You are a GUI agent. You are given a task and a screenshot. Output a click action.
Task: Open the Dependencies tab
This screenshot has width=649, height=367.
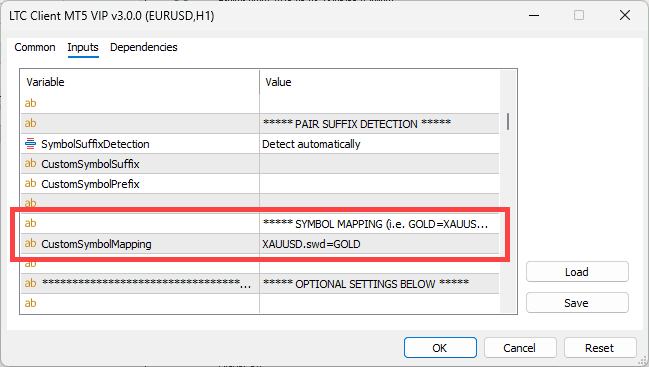click(144, 47)
